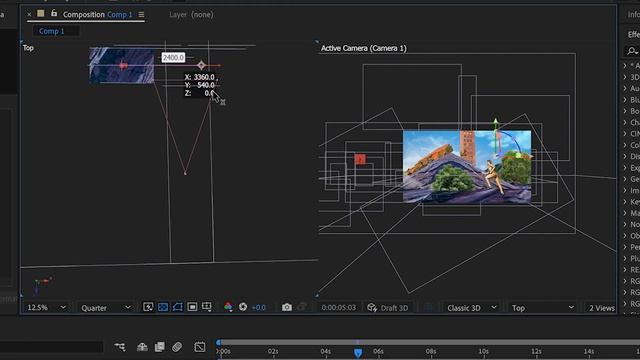Click the 08s mark on time ruler
The image size is (640, 360).
tap(431, 351)
